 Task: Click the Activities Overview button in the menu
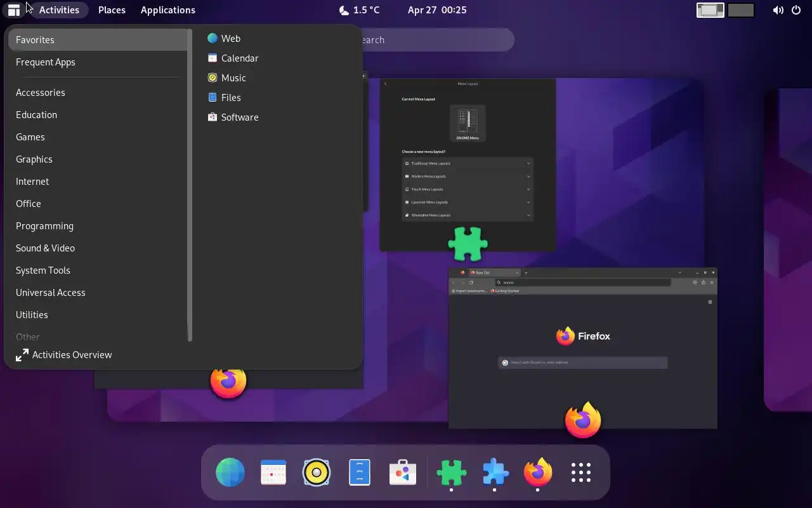(64, 354)
